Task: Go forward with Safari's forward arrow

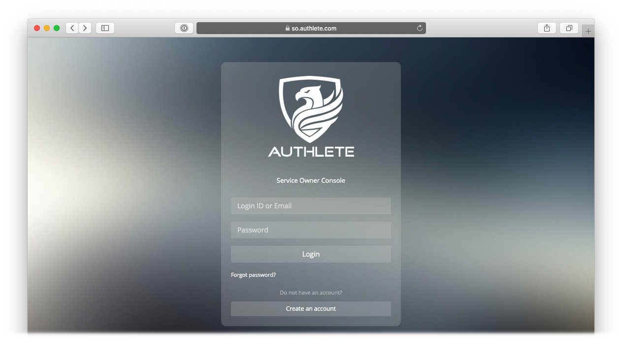Action: [85, 28]
